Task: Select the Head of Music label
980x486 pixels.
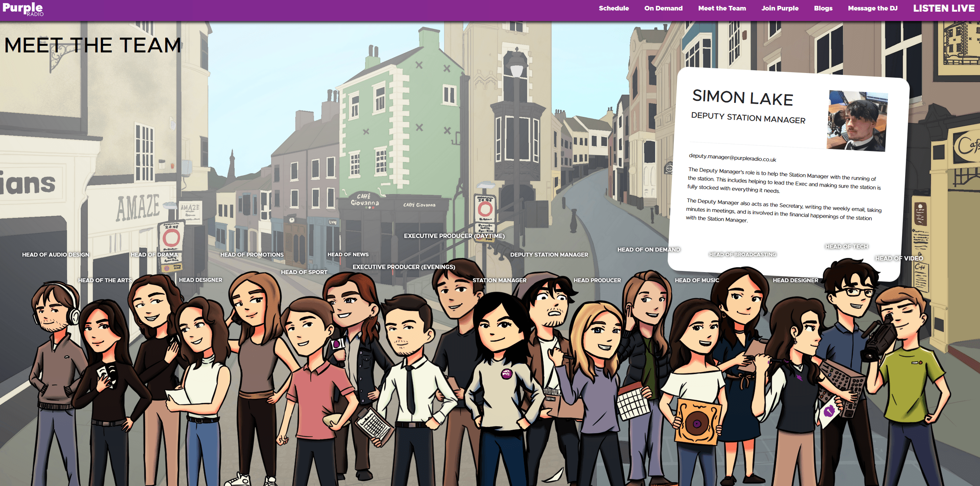Action: [x=697, y=280]
